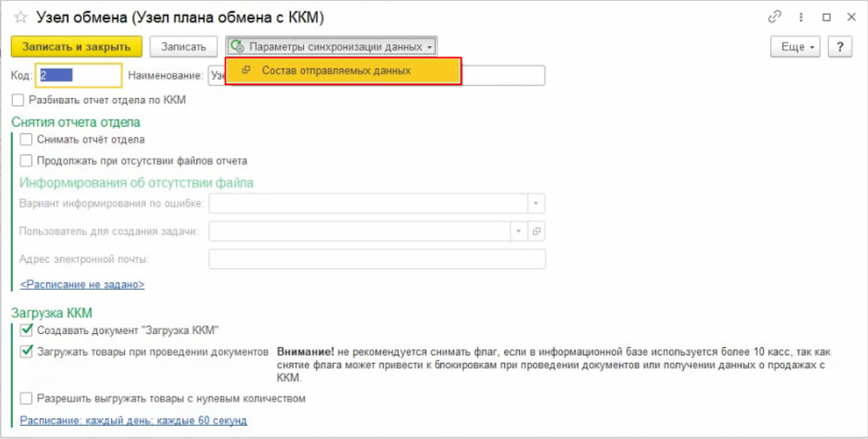The height and width of the screenshot is (439, 868).
Task: Open Расписание: каждый день; каждые 60 секунд link
Action: 134,420
